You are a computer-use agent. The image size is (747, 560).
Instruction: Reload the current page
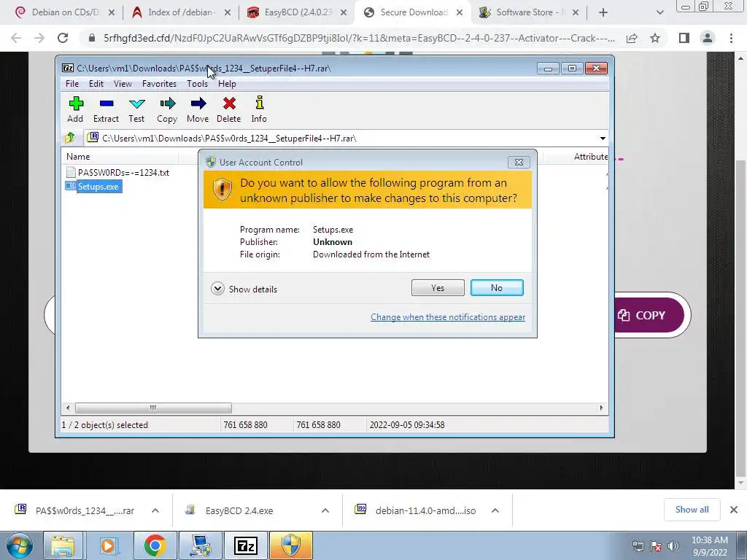point(63,38)
